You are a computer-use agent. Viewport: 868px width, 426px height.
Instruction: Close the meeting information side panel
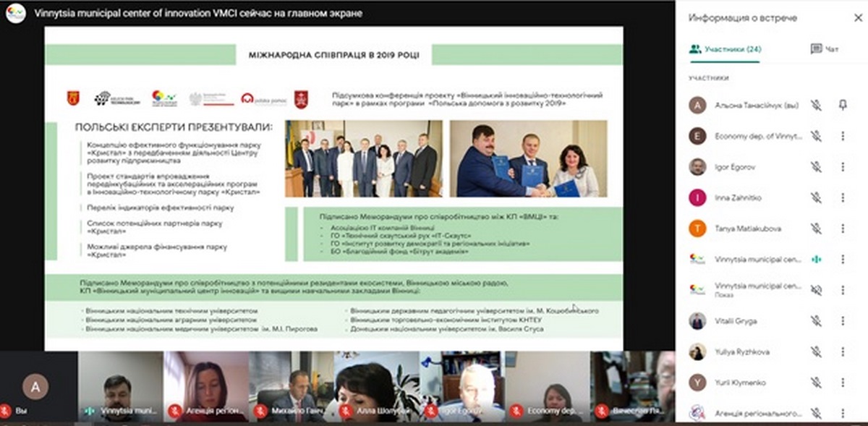coord(858,17)
